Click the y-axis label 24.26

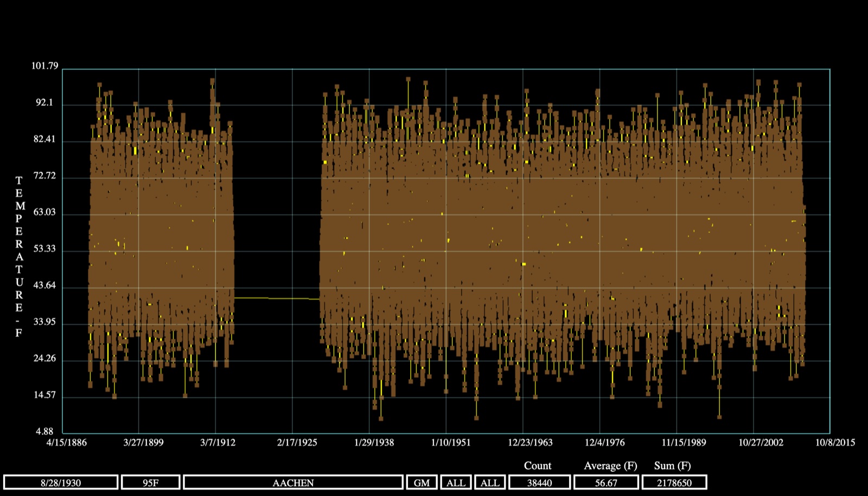[44, 359]
